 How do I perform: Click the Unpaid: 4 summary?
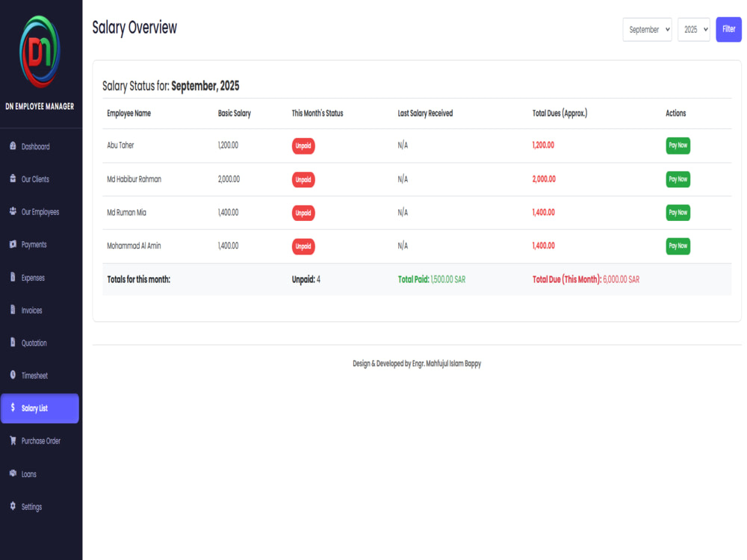pos(306,279)
